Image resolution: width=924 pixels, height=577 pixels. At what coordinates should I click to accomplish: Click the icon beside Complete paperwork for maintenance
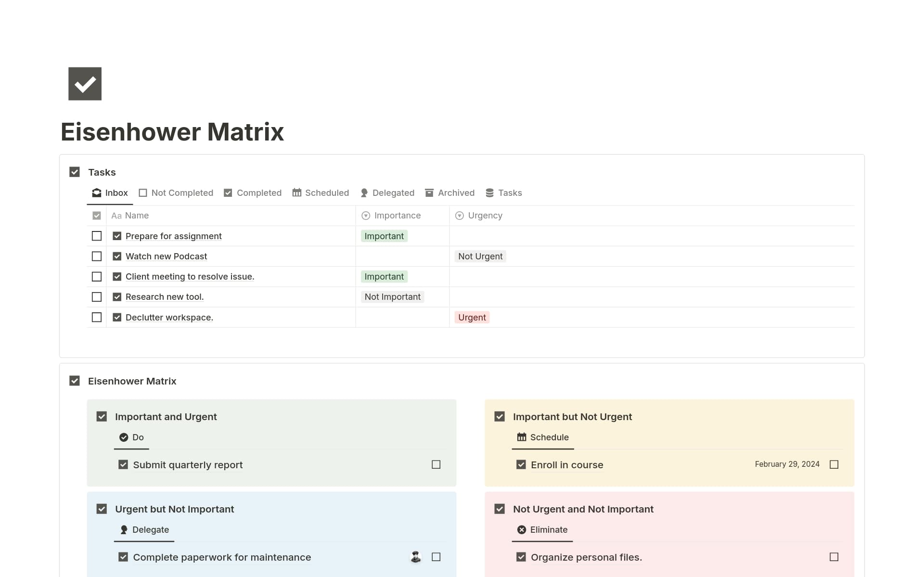123,557
